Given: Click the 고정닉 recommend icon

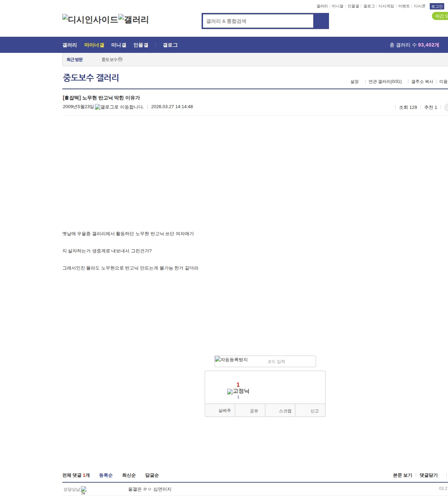Looking at the screenshot, I should [238, 391].
